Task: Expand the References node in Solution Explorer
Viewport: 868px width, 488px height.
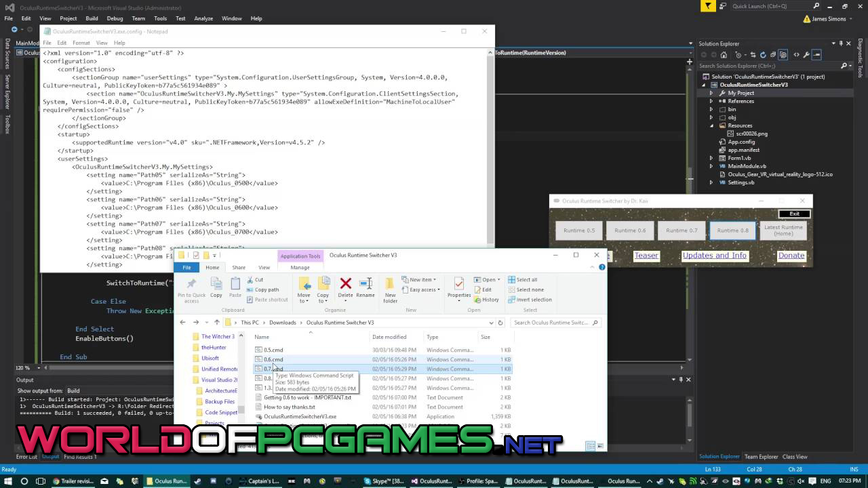Action: (711, 101)
